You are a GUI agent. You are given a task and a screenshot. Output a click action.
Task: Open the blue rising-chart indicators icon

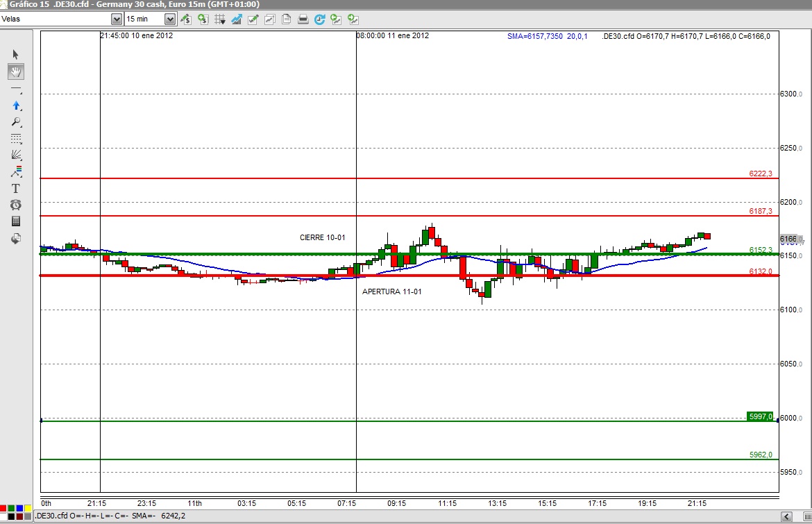[x=237, y=19]
